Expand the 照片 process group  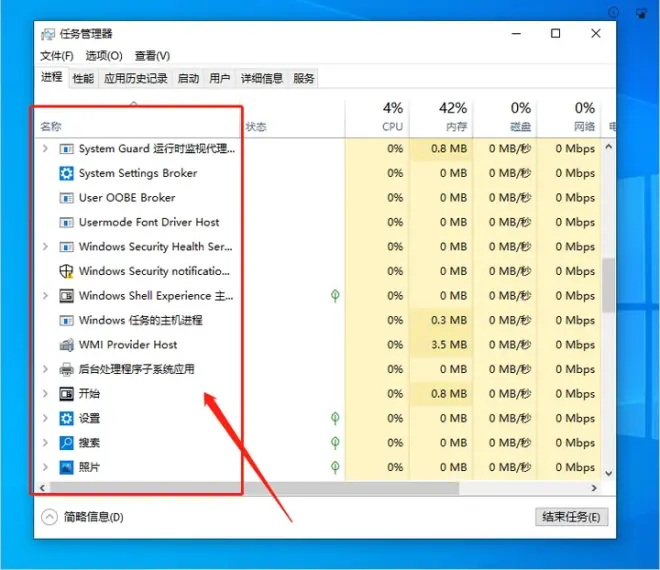(45, 467)
